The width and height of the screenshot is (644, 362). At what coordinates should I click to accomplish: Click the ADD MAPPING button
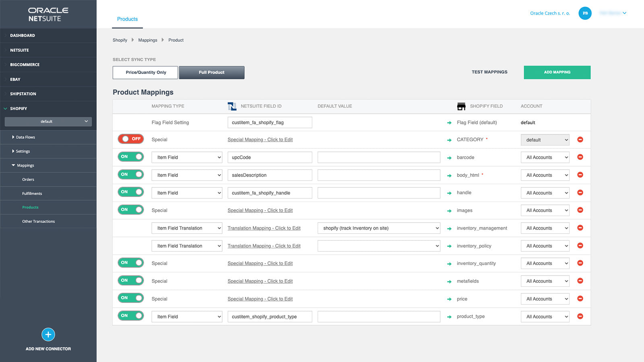(x=557, y=72)
